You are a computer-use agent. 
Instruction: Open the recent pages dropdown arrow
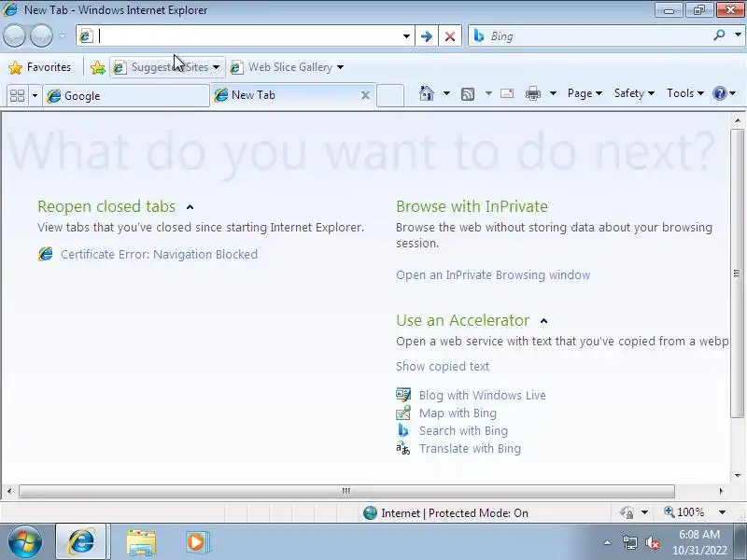[63, 35]
